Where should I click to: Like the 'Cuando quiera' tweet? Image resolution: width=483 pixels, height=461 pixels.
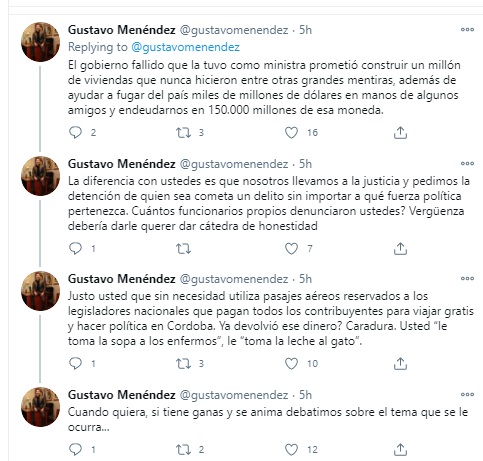coord(291,449)
